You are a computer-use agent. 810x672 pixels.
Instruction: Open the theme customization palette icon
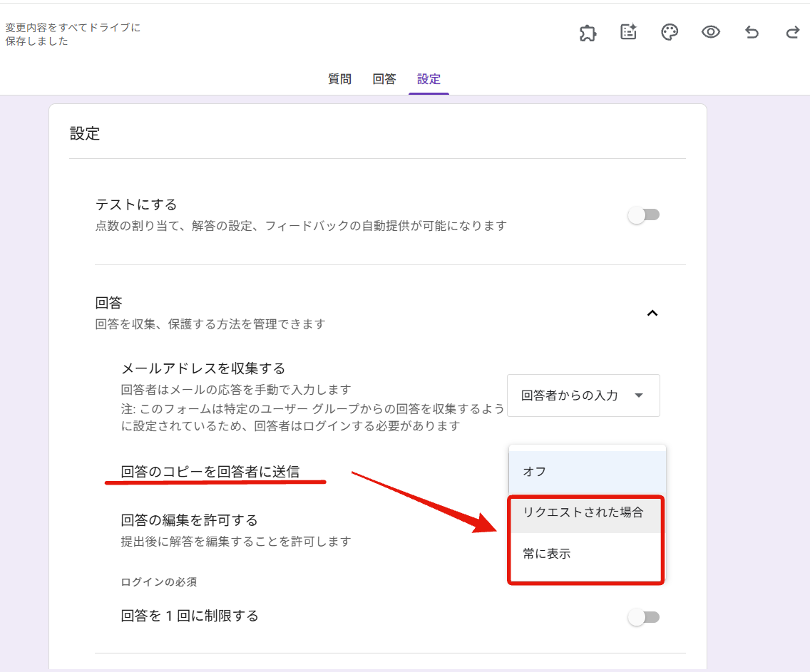[x=670, y=33]
